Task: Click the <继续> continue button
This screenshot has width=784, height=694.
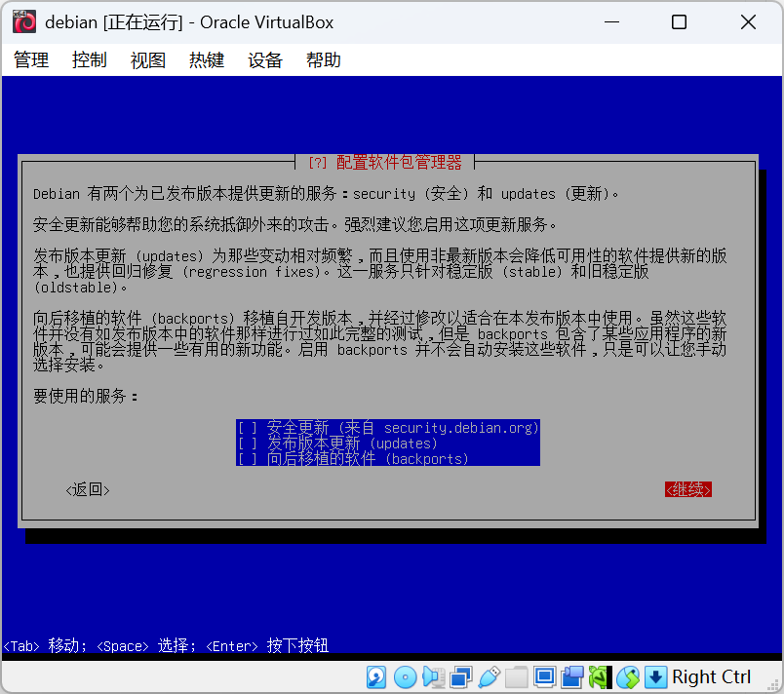Action: 688,489
